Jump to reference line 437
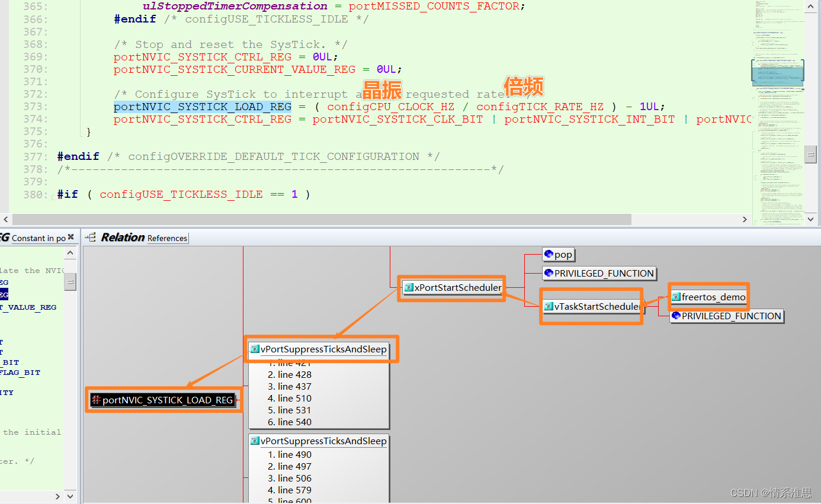 click(289, 387)
